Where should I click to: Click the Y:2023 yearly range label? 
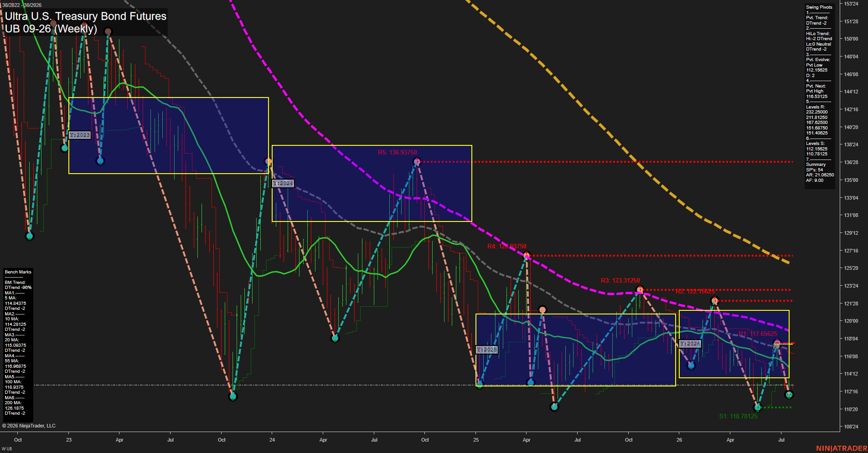[x=80, y=135]
